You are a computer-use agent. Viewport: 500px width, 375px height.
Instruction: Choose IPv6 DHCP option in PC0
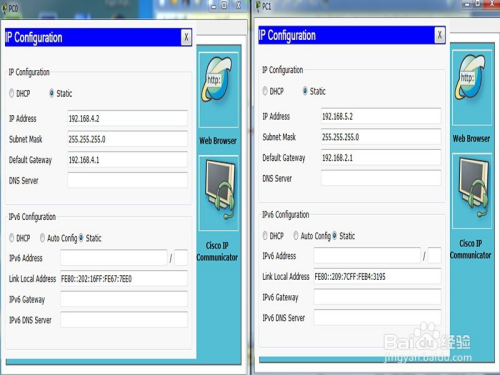click(x=12, y=238)
